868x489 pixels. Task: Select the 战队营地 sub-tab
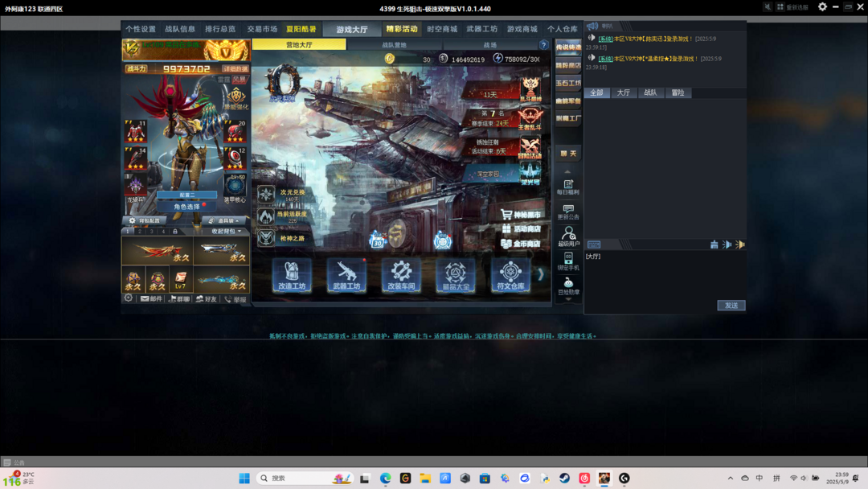394,45
